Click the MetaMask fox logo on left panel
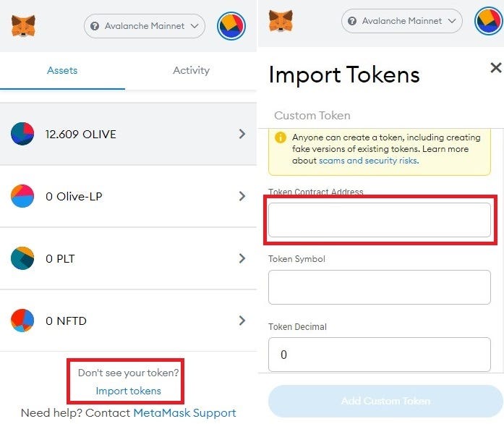This screenshot has width=504, height=424. [23, 27]
